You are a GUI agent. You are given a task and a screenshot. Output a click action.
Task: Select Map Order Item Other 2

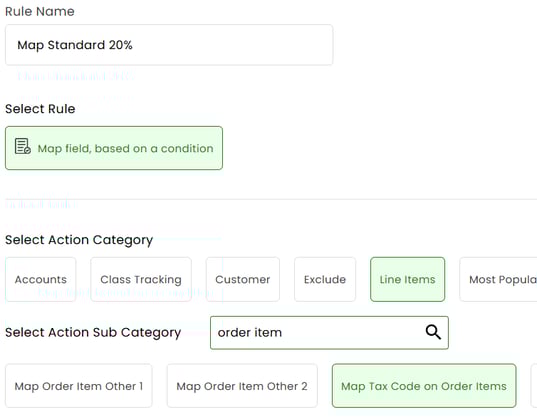(242, 386)
